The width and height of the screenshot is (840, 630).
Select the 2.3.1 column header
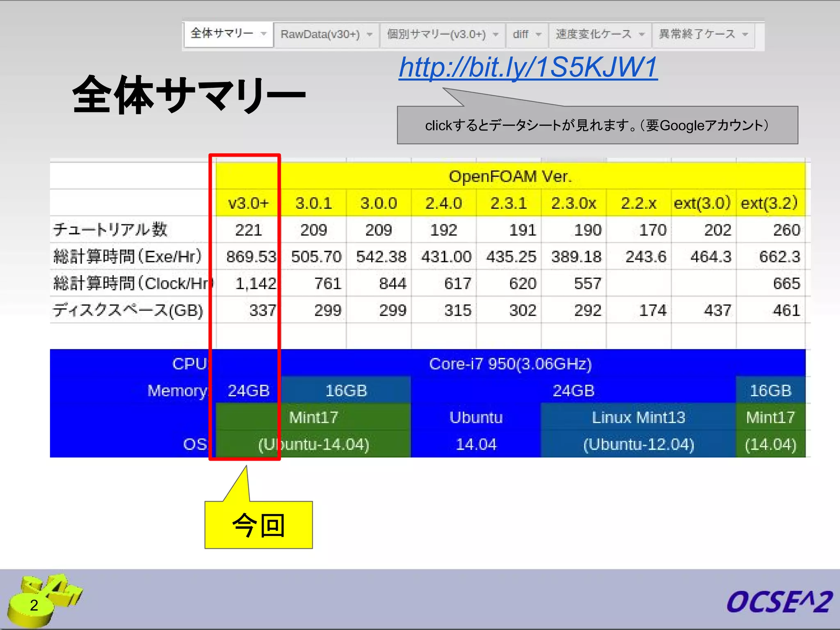[509, 203]
